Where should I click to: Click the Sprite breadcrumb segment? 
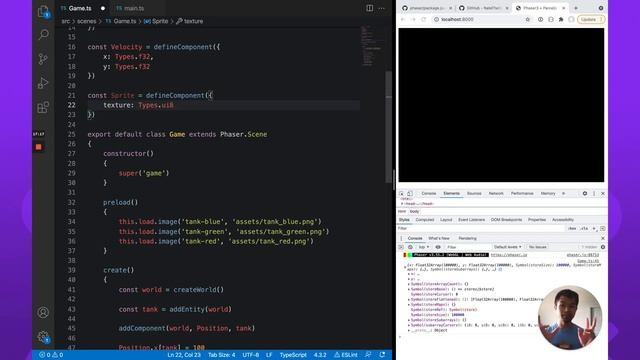[156, 21]
